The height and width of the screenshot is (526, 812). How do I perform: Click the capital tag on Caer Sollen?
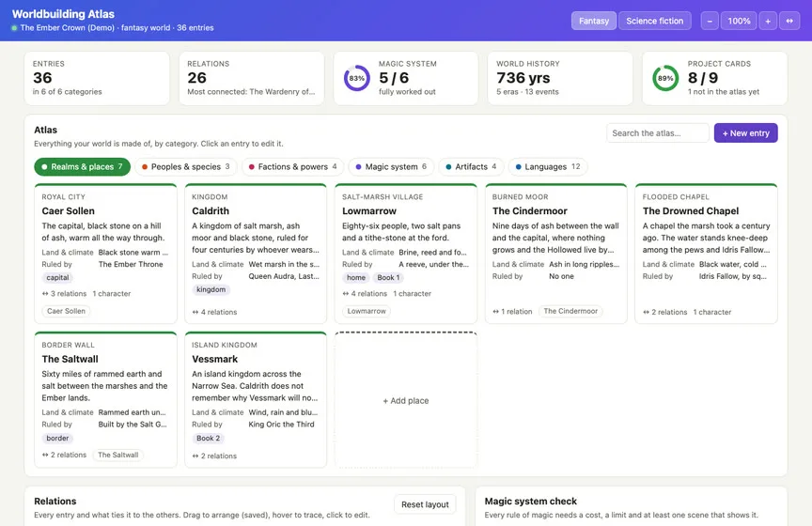[57, 277]
